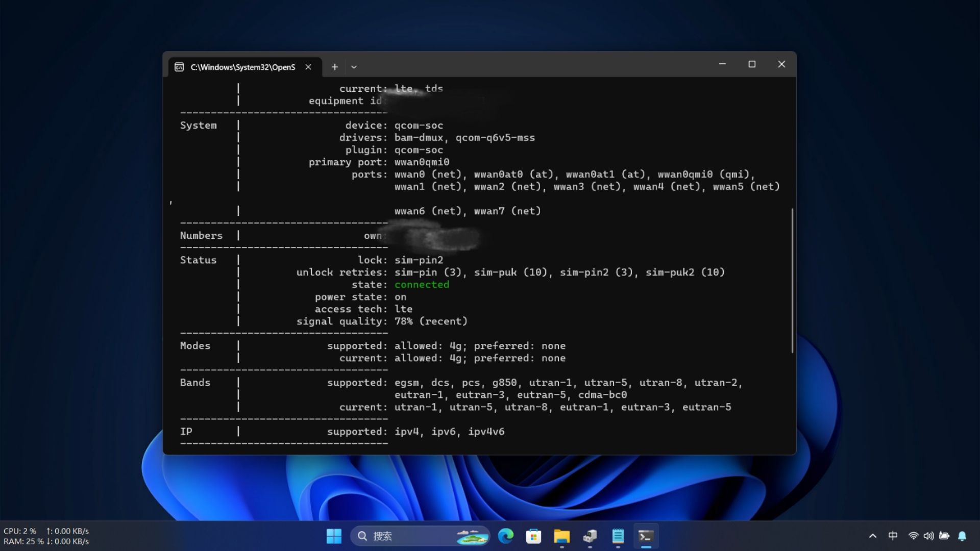Click the Windows Start button

tap(334, 536)
